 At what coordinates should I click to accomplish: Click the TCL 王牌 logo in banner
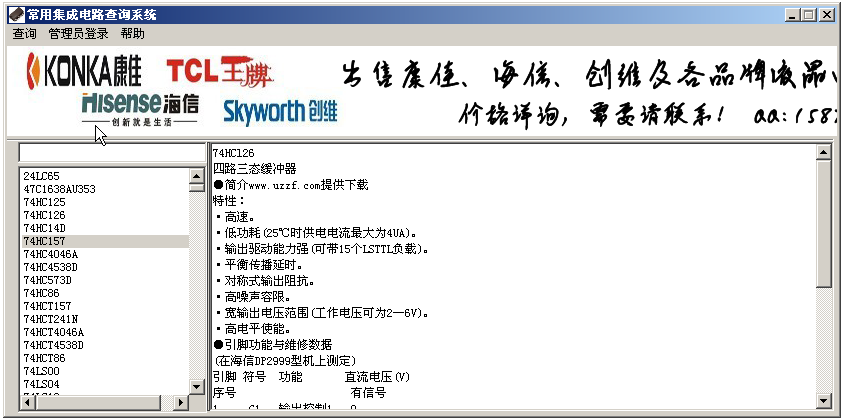click(220, 71)
